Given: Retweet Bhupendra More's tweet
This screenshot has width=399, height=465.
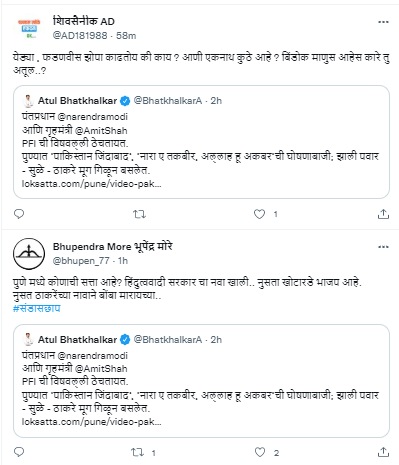Looking at the screenshot, I should pos(137,452).
